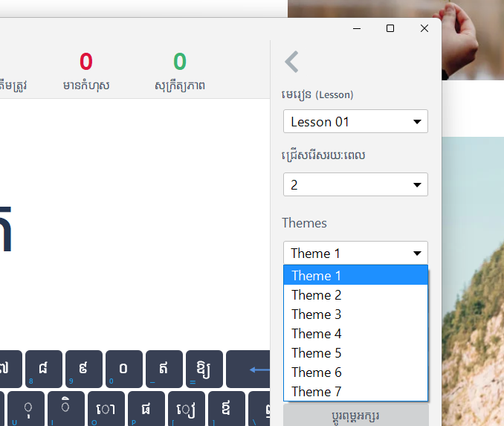Viewport: 504px width, 426px height.
Task: Pick Theme 7 from Themes list
Action: [355, 392]
